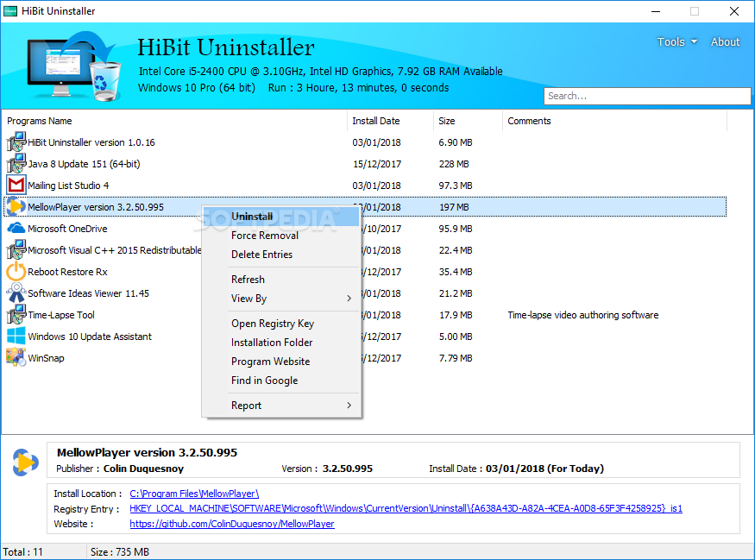The image size is (755, 560).
Task: Click the '7.79 MB' size cell
Action: click(x=456, y=358)
